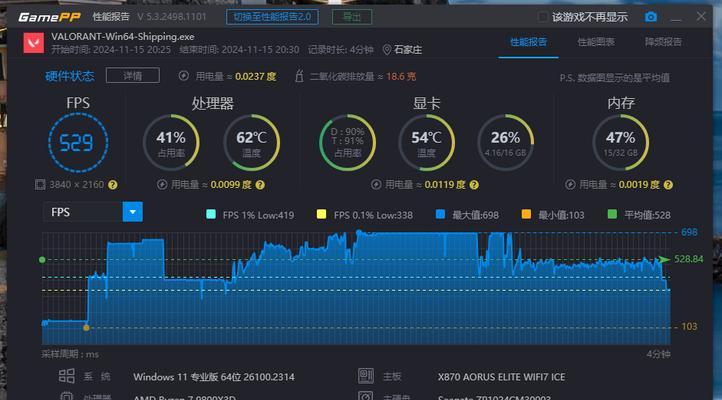Image resolution: width=722 pixels, height=400 pixels.
Task: Tick the 该游戏不再显示 checkbox
Action: [543, 17]
